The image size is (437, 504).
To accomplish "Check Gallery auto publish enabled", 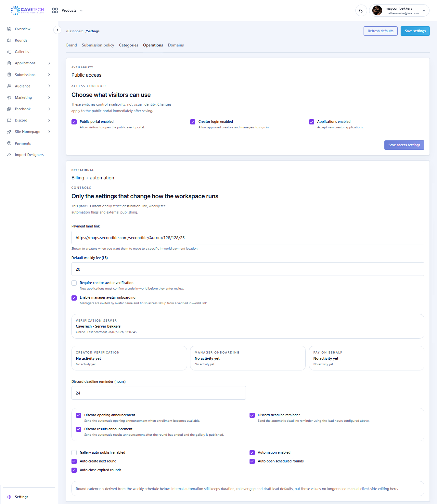I will (x=74, y=453).
